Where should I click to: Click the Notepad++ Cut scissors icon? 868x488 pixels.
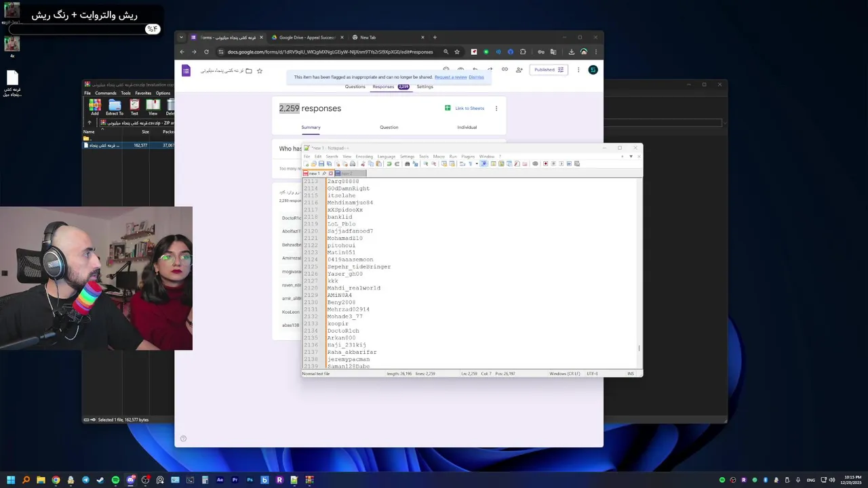tap(363, 163)
